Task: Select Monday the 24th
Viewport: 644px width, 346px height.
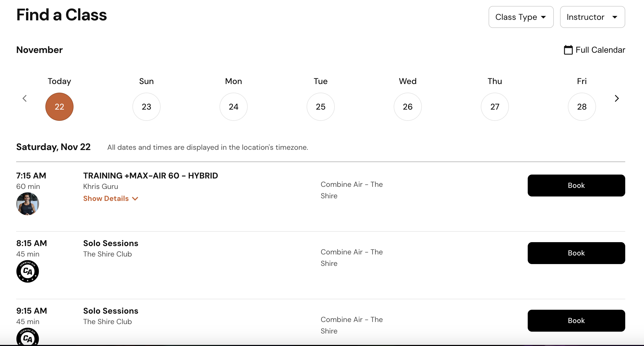Action: [x=234, y=107]
